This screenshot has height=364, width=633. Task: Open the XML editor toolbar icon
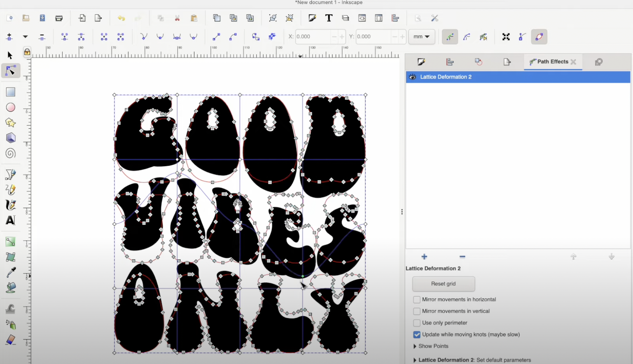[362, 18]
